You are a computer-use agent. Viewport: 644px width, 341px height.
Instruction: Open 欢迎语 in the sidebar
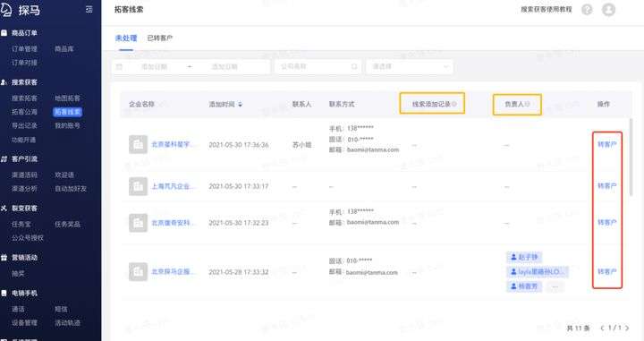(64, 175)
